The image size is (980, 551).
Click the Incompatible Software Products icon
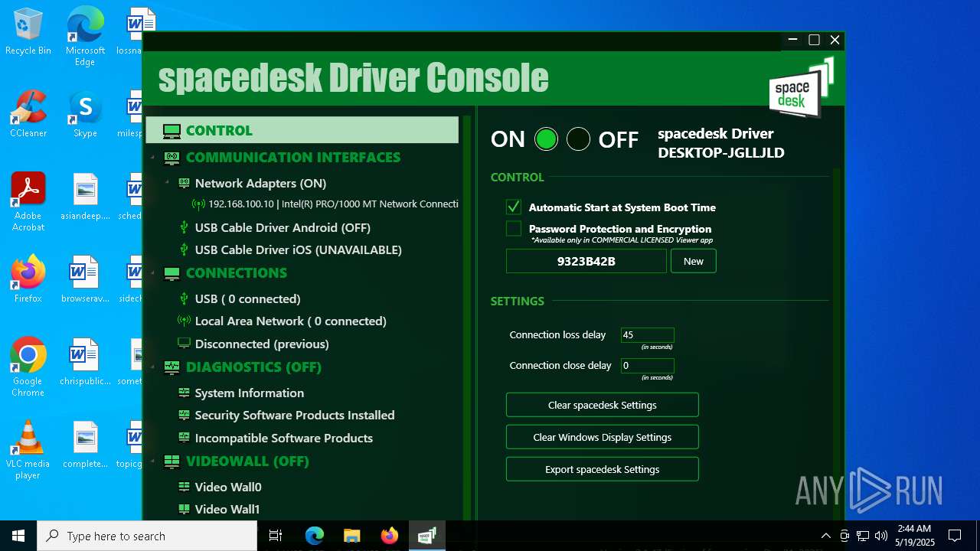[x=184, y=438]
